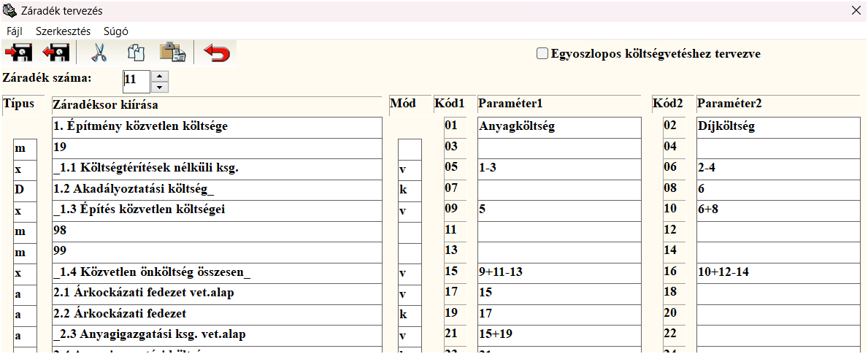
Task: Select the Díjköltség Paraméter2 field
Action: coord(777,127)
